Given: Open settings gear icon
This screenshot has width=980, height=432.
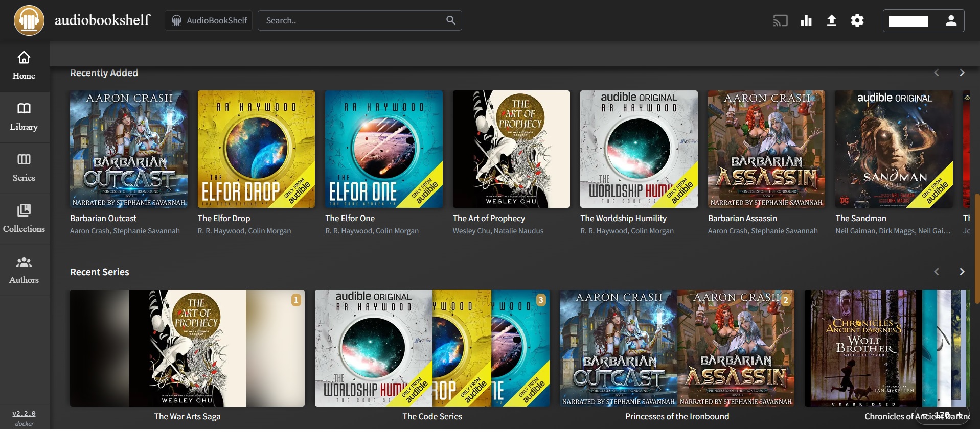Looking at the screenshot, I should point(857,20).
